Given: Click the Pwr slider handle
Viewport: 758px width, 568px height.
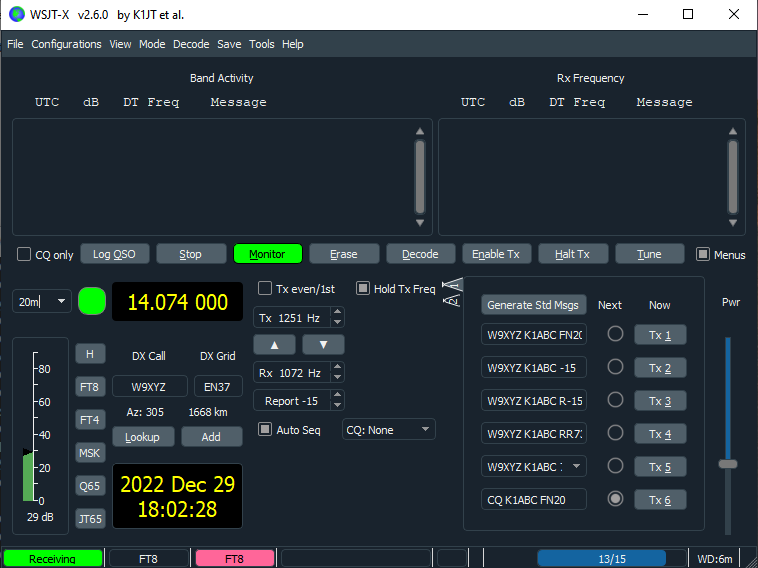Looking at the screenshot, I should click(728, 464).
